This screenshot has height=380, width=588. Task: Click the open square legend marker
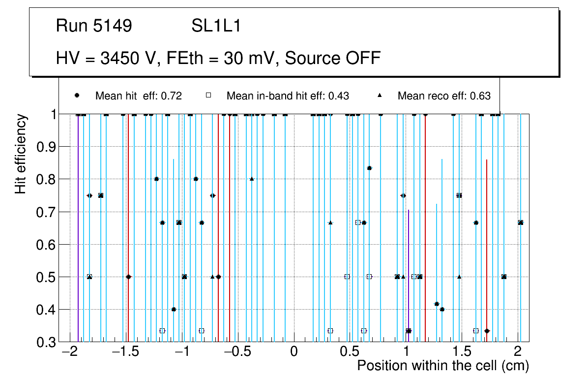click(x=208, y=96)
